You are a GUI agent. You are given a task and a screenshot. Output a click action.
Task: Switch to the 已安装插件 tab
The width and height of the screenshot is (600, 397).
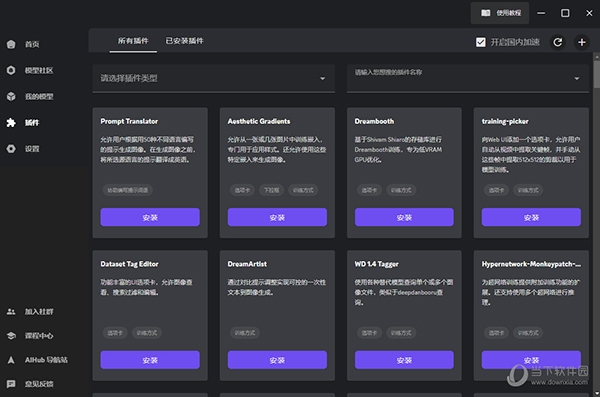(x=184, y=41)
